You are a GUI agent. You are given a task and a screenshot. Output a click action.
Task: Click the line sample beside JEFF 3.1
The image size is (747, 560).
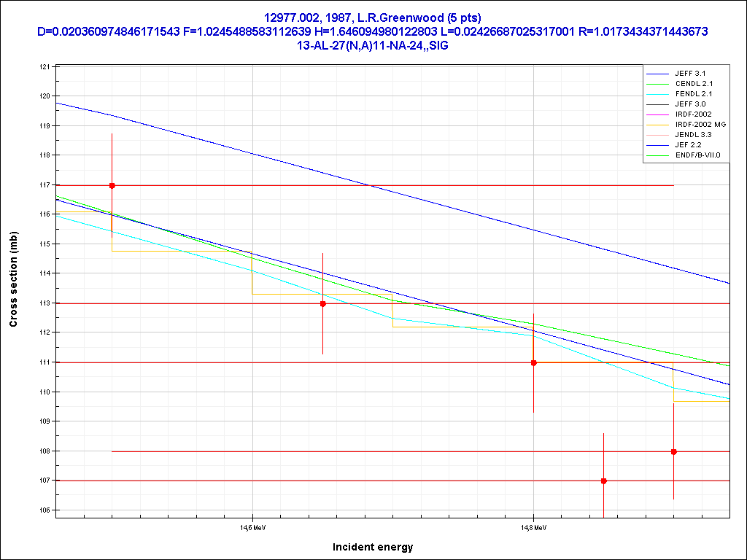coord(658,74)
